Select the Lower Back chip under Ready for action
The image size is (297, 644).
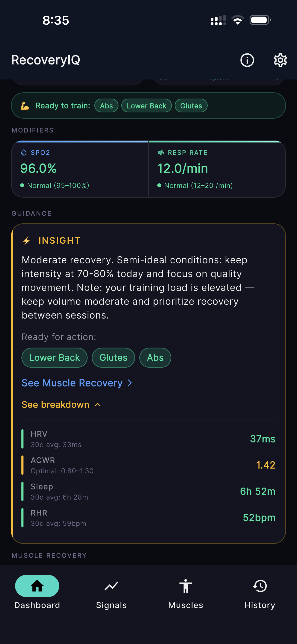[x=55, y=357]
